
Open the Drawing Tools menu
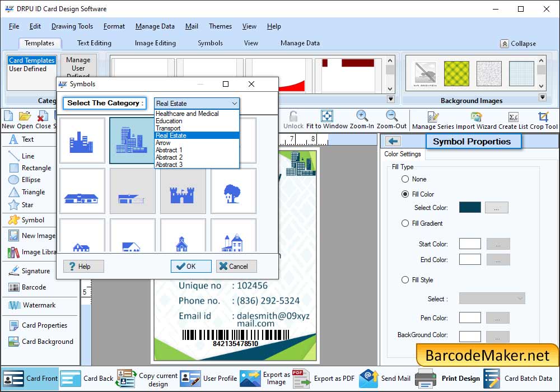coord(72,26)
